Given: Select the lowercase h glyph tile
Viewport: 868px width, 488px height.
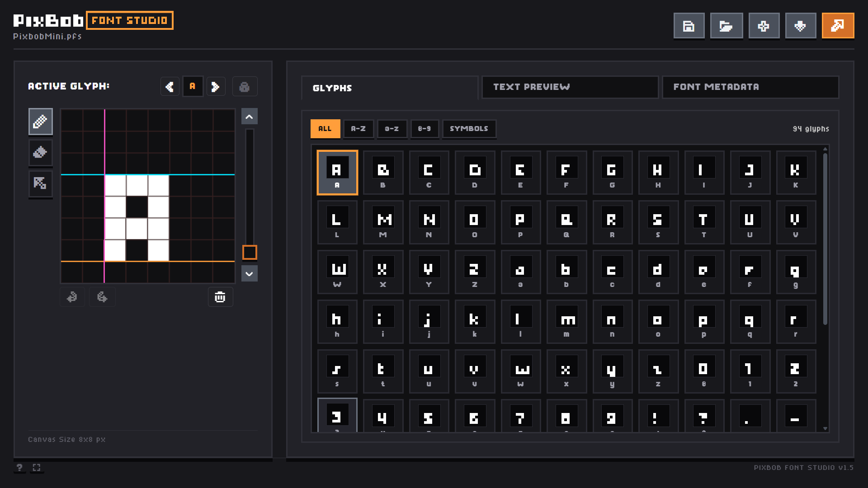Looking at the screenshot, I should (x=337, y=322).
